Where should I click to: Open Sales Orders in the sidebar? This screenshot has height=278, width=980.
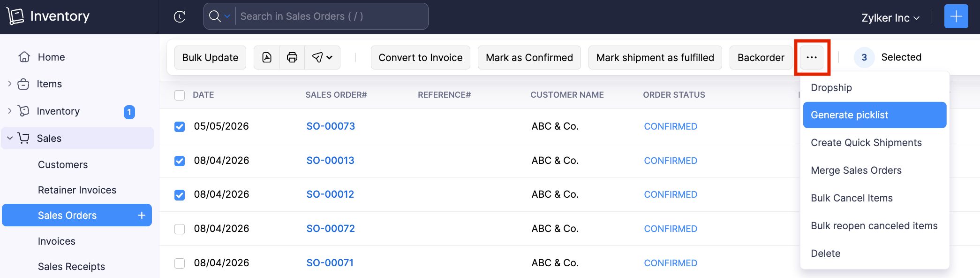(77, 215)
